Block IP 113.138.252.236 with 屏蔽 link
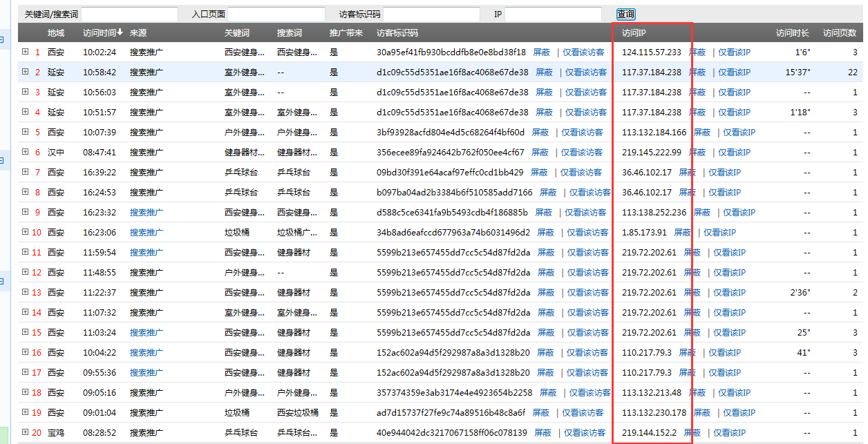 point(702,213)
